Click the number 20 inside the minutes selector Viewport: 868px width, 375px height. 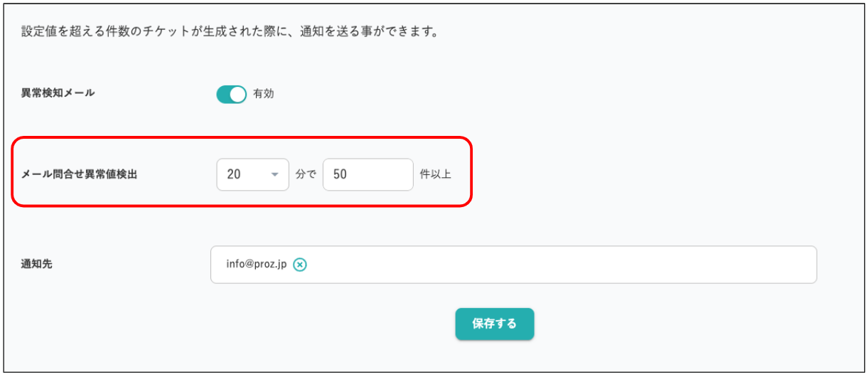pyautogui.click(x=233, y=174)
